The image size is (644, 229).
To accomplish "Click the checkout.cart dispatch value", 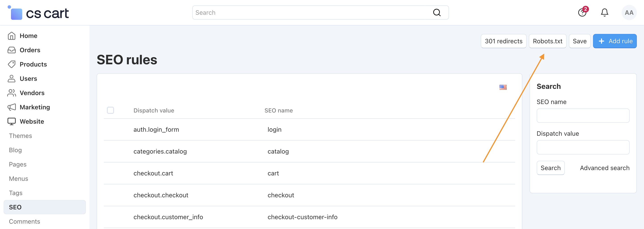I will click(153, 173).
